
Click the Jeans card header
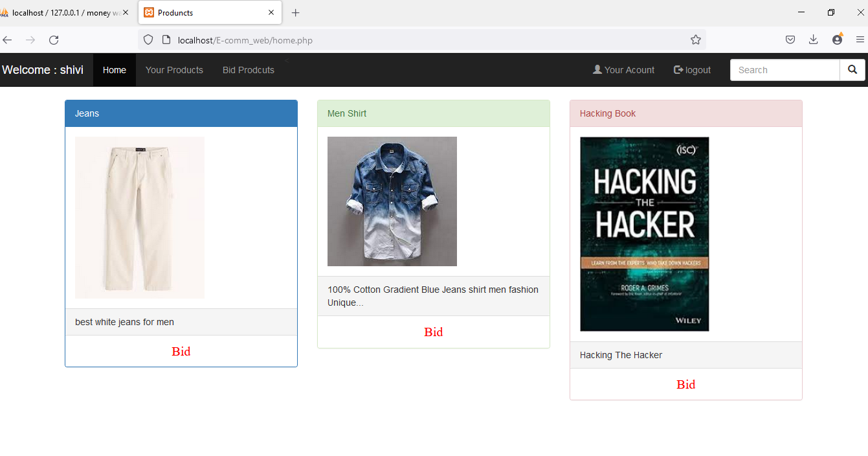tap(181, 113)
